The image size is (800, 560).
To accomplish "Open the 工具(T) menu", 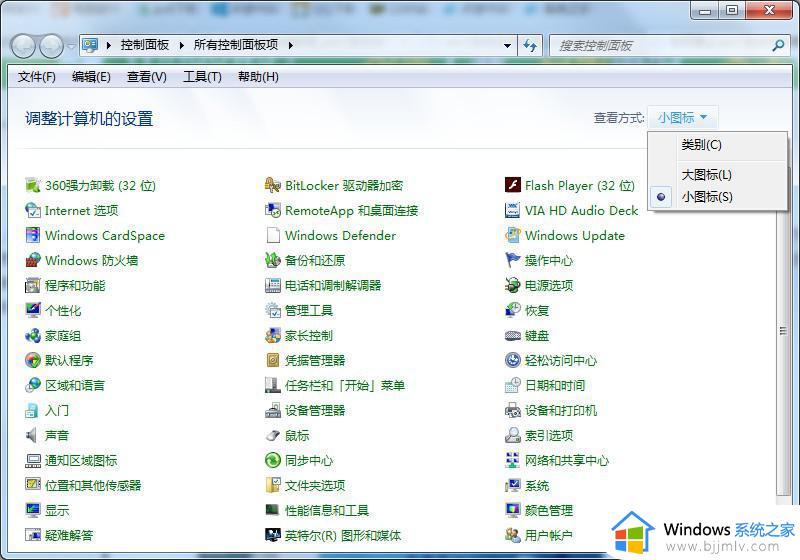I will (203, 77).
